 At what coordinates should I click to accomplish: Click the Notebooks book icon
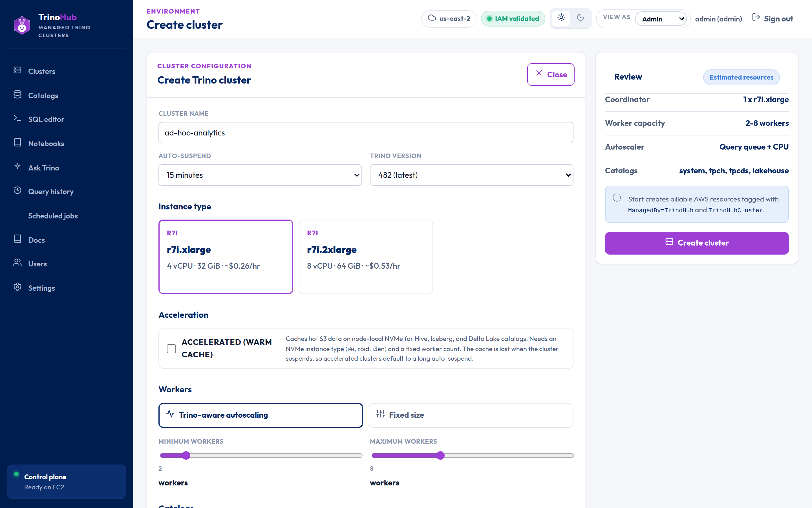point(17,143)
